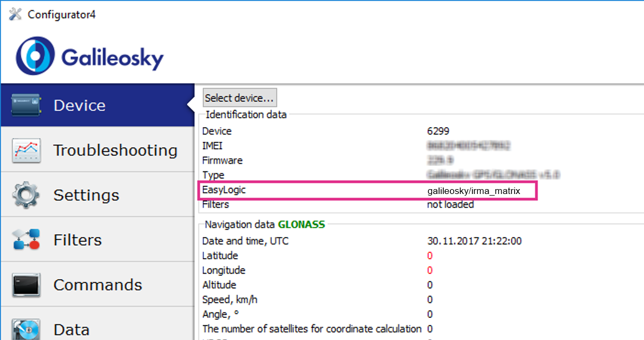
Task: Click the Settings gear icon
Action: [26, 195]
